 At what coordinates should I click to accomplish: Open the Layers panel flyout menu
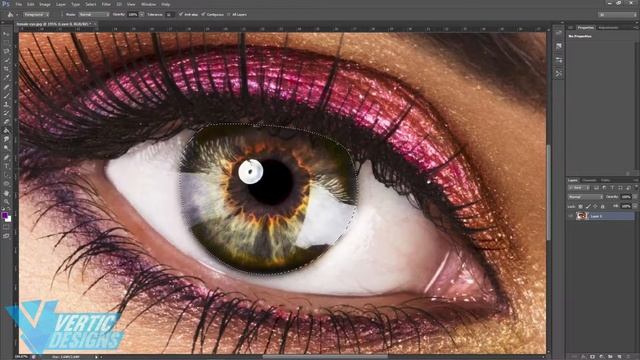tap(636, 180)
